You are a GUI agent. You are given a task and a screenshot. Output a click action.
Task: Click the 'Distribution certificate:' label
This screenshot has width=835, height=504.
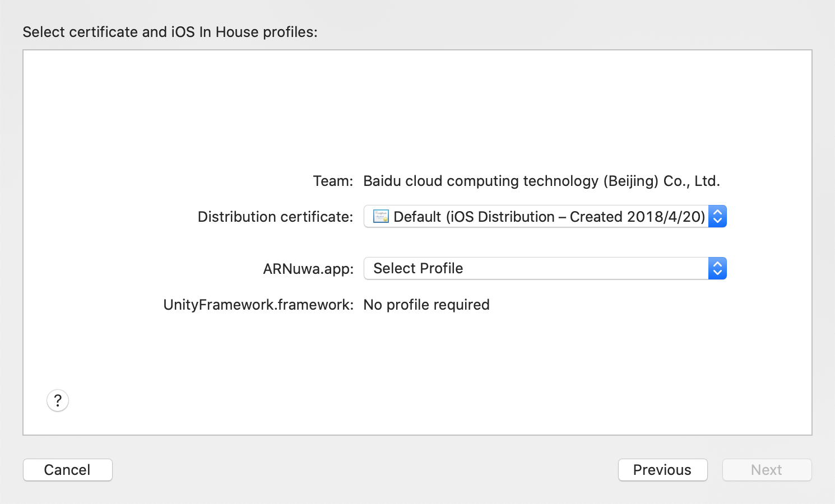click(x=275, y=217)
